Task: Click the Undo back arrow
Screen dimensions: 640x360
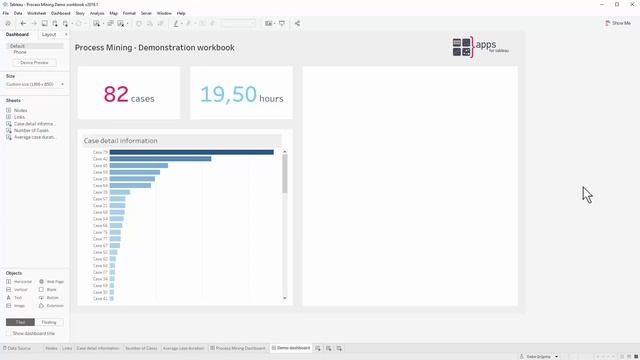Action: pos(23,24)
